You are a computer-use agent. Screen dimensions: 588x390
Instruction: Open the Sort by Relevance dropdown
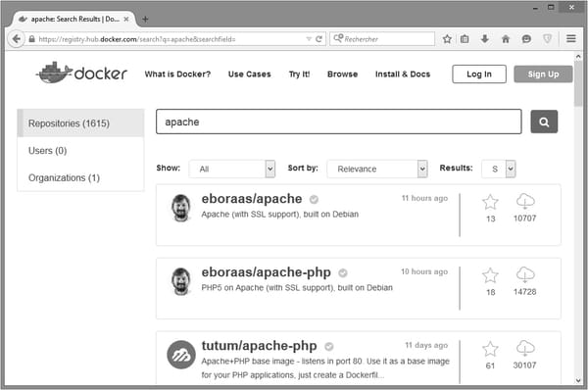click(377, 169)
